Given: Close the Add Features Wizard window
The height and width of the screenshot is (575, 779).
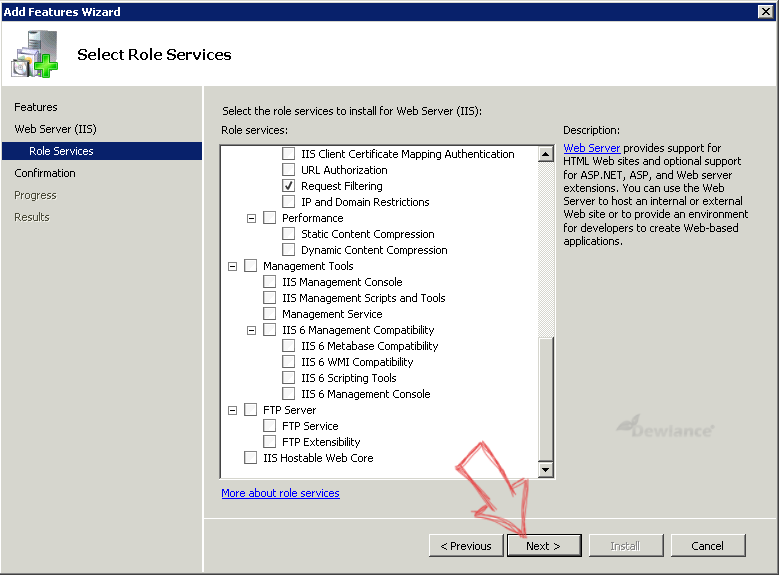Looking at the screenshot, I should [766, 11].
